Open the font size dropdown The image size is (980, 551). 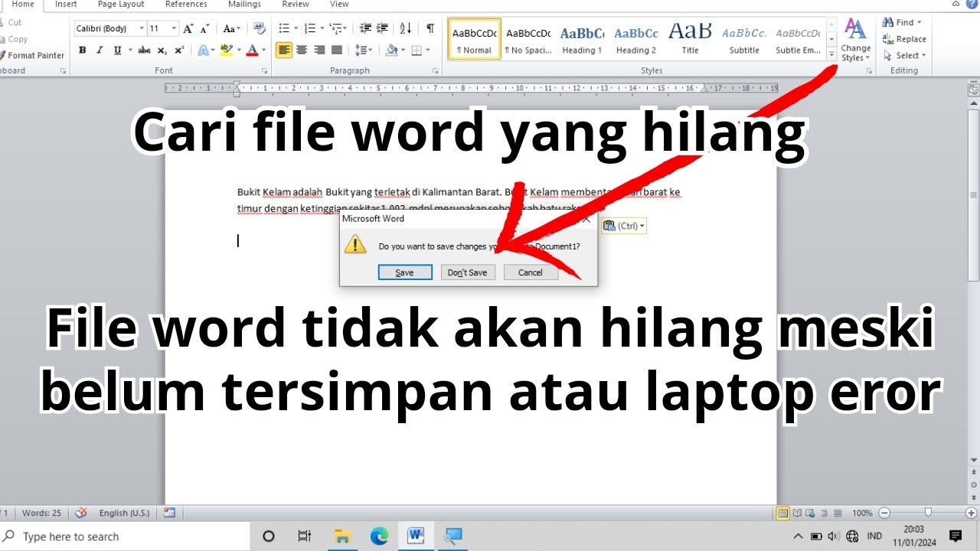pyautogui.click(x=175, y=28)
